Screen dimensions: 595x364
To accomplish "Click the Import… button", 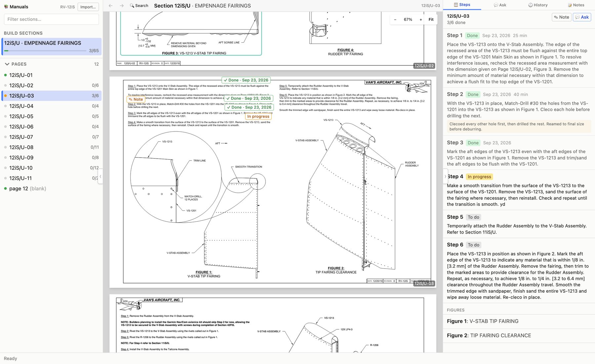I will tap(88, 7).
